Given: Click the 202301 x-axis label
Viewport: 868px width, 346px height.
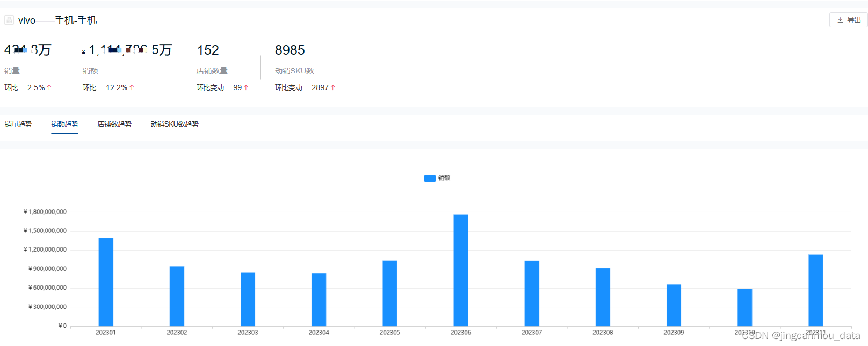Looking at the screenshot, I should [x=106, y=333].
